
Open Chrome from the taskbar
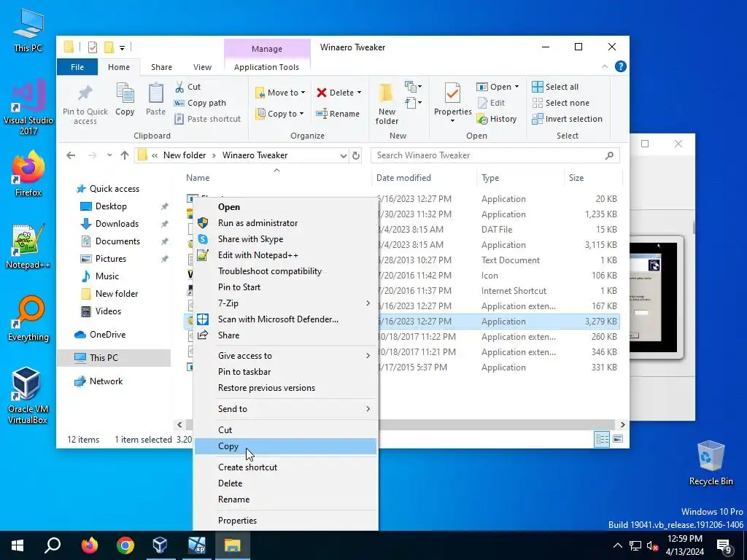pyautogui.click(x=125, y=545)
